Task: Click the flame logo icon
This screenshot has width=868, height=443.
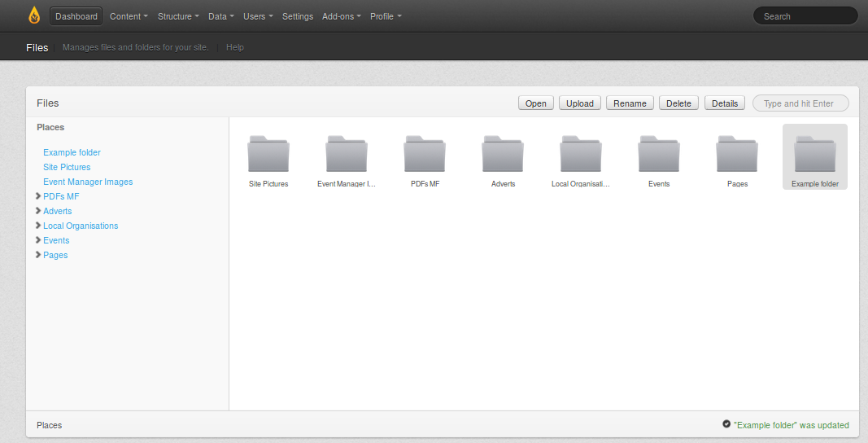Action: [34, 15]
